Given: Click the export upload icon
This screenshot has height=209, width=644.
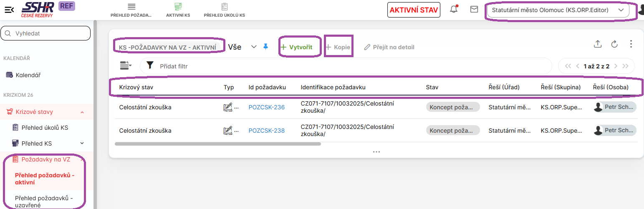Looking at the screenshot, I should click(598, 44).
